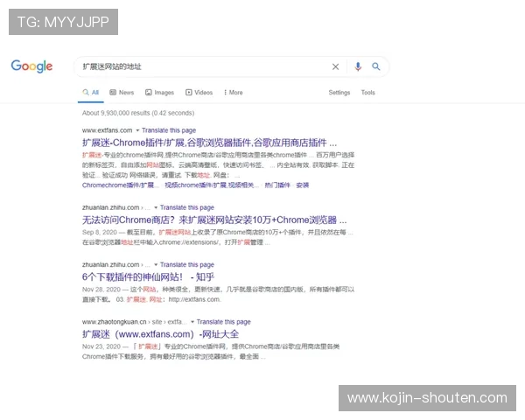Translate the www.zhaotongkuan.cn result page

click(224, 322)
